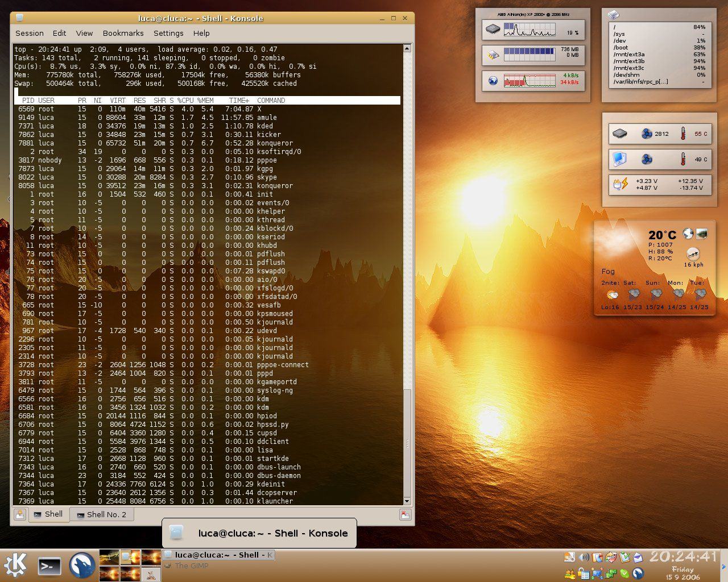728x582 pixels.
Task: Open the Edit menu in Konsole
Action: (59, 34)
